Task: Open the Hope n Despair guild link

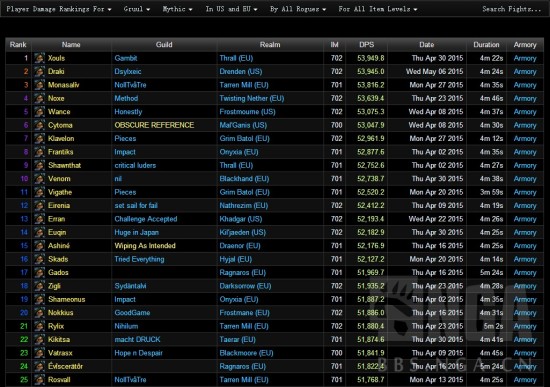Action: pos(138,353)
